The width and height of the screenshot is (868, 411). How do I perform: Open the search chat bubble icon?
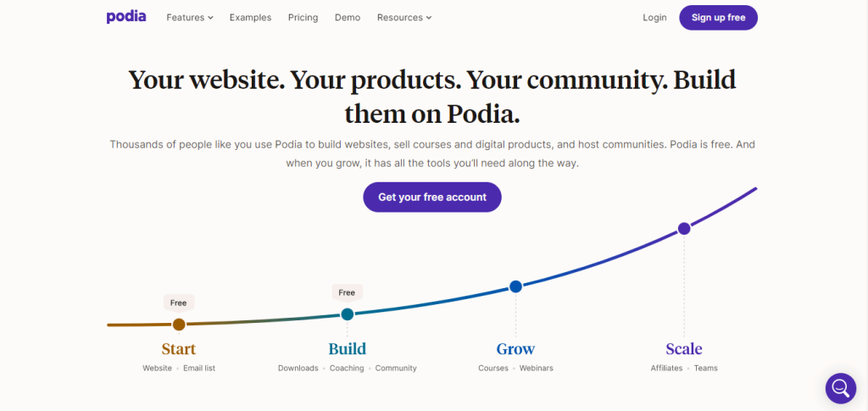(840, 388)
